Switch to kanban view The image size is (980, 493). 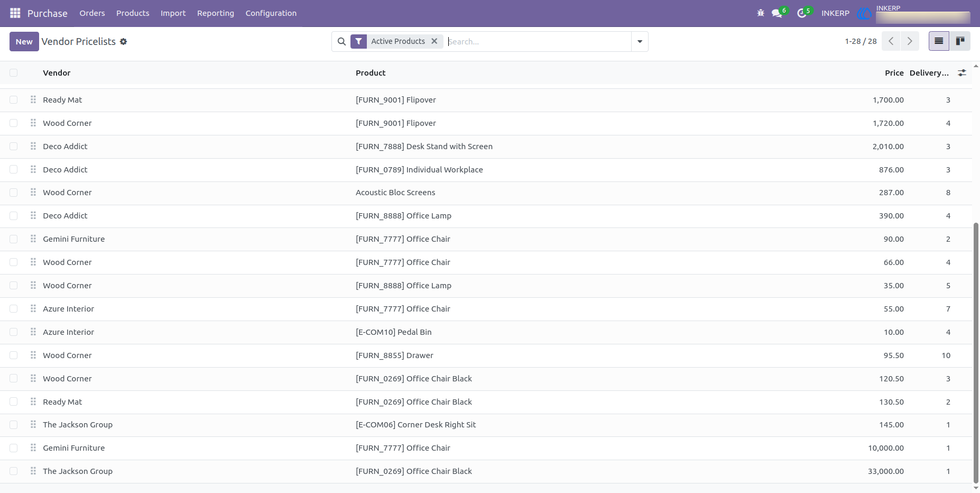point(960,41)
